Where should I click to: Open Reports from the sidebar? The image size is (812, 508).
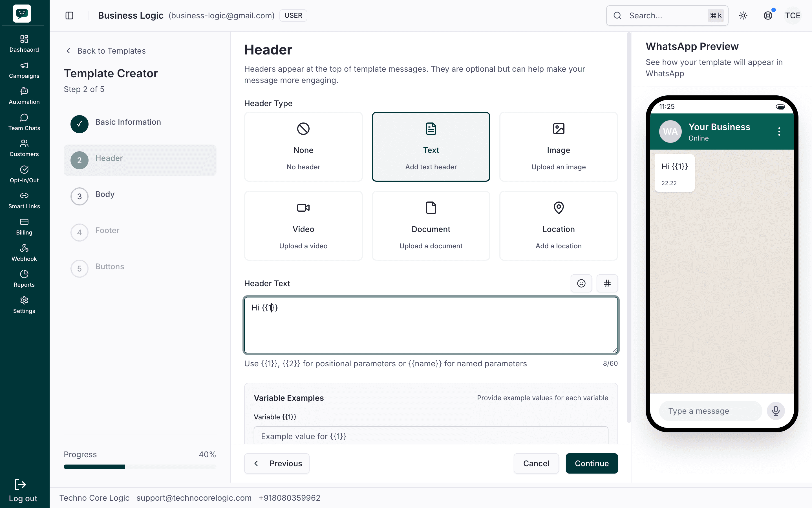[x=24, y=279]
